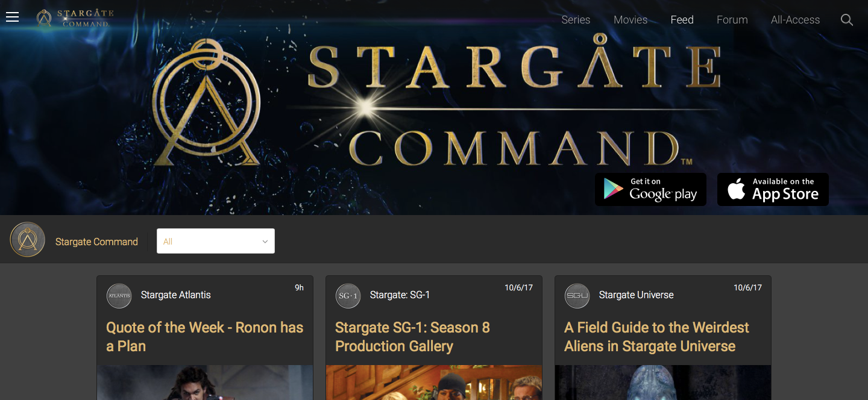Click the SGU round avatar icon
Screen dimensions: 868x400
click(577, 296)
